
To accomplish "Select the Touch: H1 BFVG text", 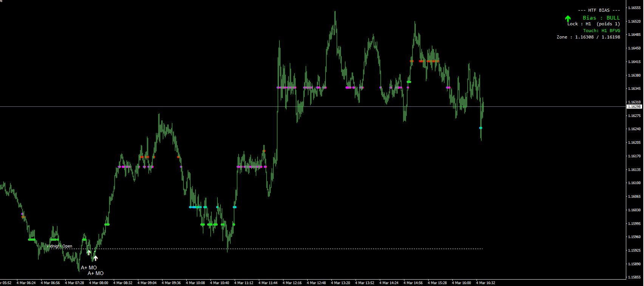I will 602,31.
